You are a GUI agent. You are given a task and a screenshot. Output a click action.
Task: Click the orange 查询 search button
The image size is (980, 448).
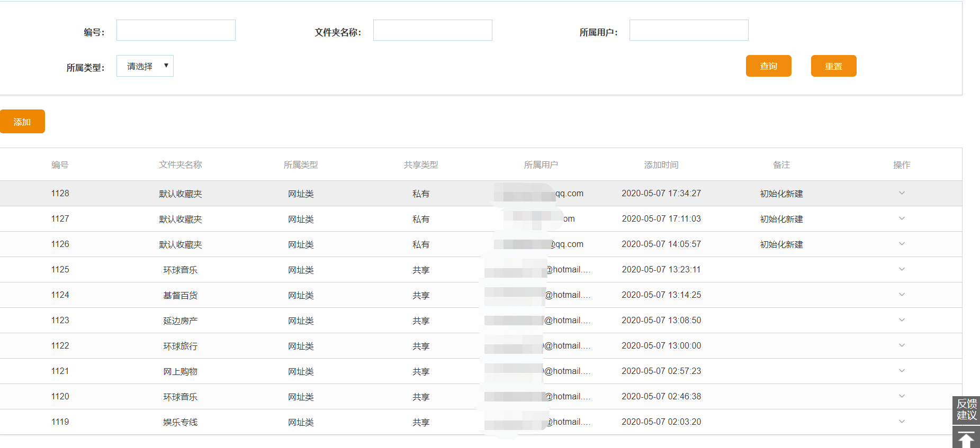[768, 66]
